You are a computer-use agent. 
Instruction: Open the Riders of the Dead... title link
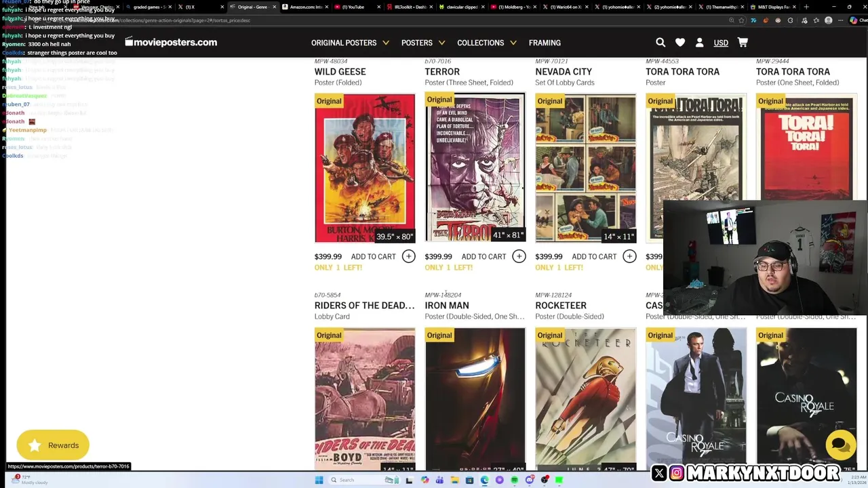(364, 306)
